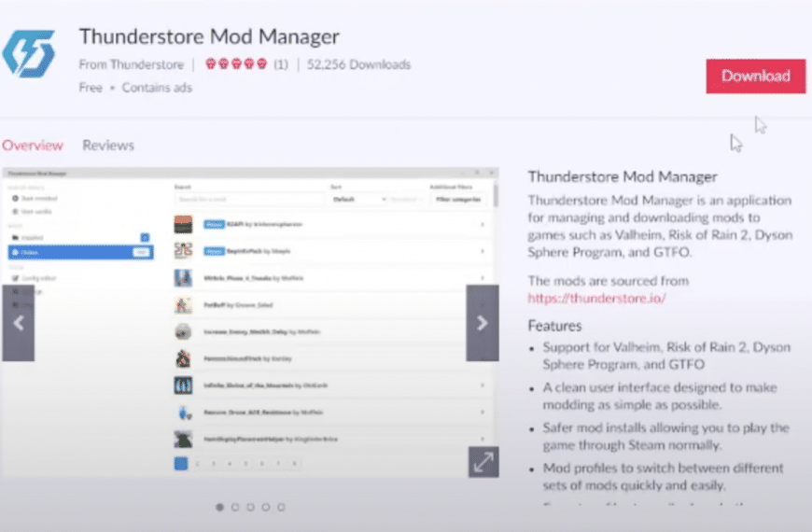
Task: Click the Thunderstore lightning bolt logo
Action: pos(29,53)
